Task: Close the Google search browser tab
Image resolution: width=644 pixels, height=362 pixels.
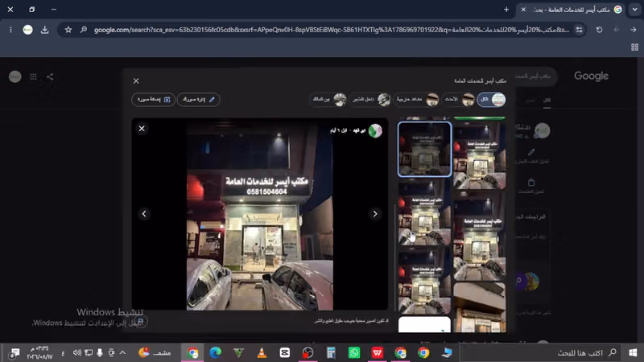Action: pyautogui.click(x=523, y=10)
